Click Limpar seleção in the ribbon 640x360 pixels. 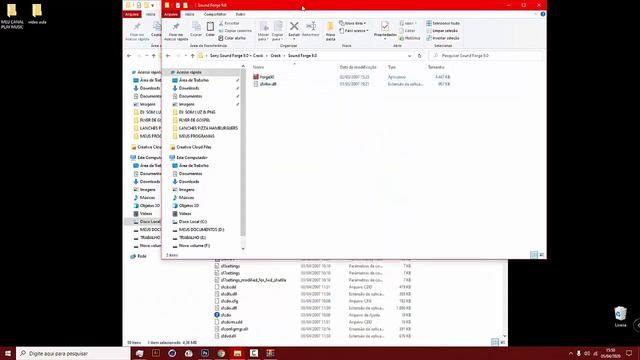coord(442,31)
